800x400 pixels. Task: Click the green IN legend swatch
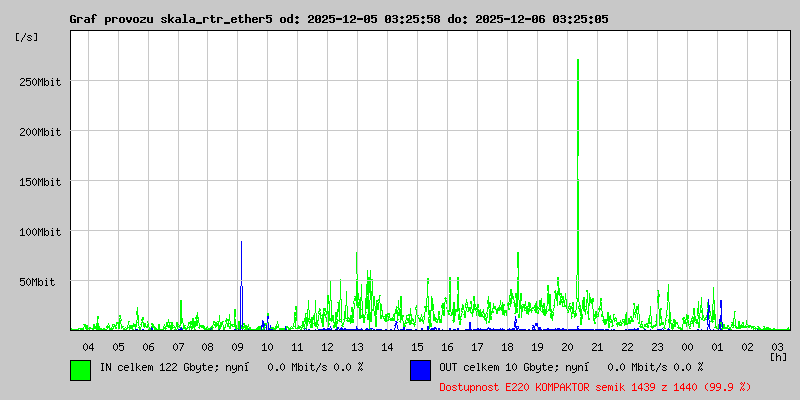point(80,369)
